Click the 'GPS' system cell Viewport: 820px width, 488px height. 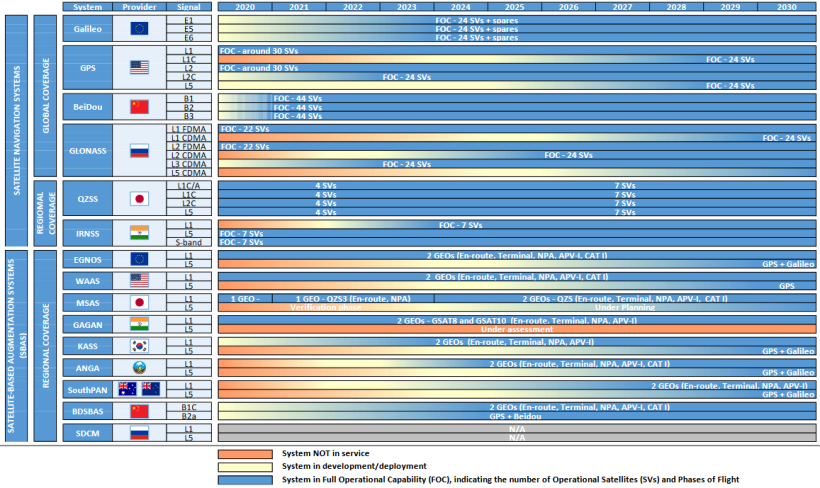point(87,67)
